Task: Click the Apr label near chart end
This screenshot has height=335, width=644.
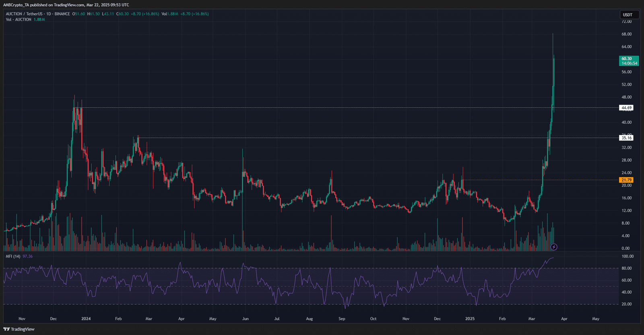Action: coord(564,319)
